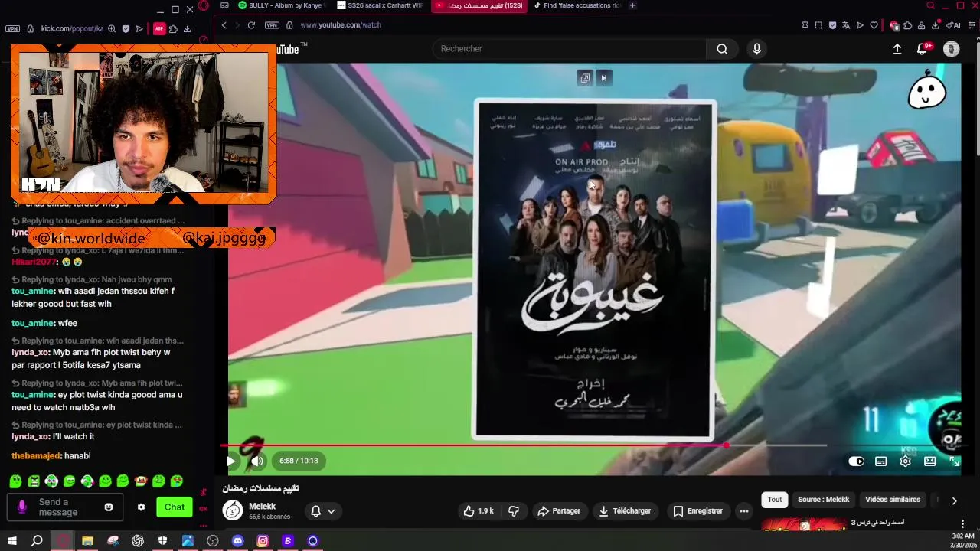Expand channel notification bell dropdown
Viewport: 980px width, 551px height.
pyautogui.click(x=323, y=511)
